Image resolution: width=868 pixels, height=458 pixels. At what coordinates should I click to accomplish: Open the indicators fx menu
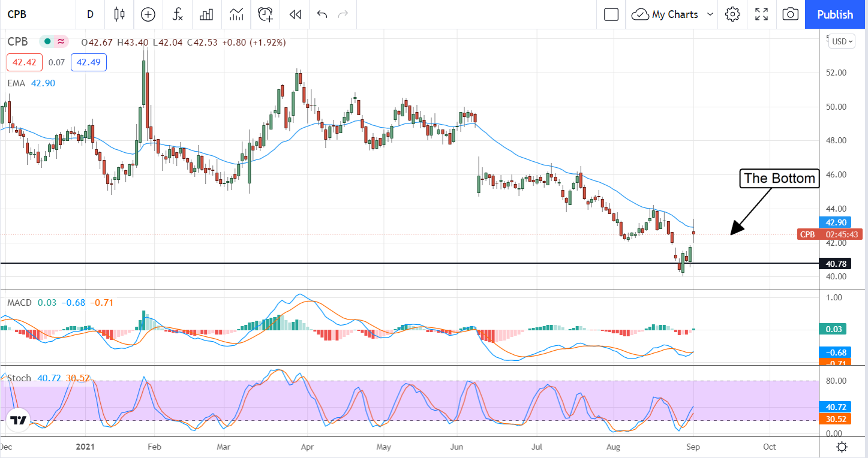(x=178, y=14)
